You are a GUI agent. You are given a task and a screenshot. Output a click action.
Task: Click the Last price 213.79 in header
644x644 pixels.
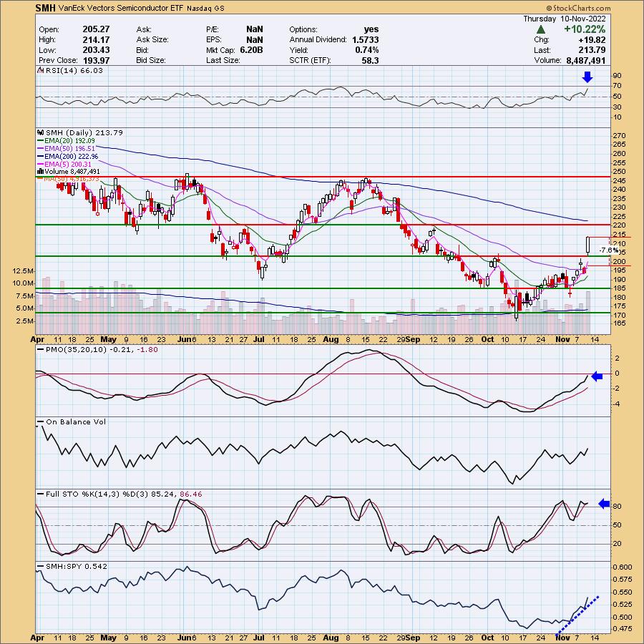pos(592,50)
